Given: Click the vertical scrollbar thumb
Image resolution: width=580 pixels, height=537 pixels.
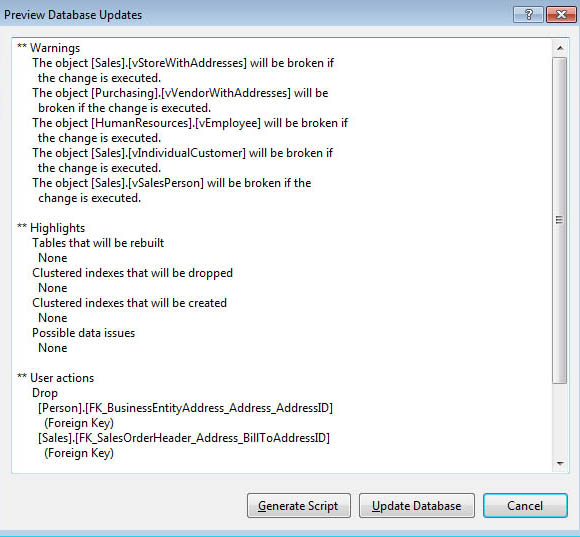Looking at the screenshot, I should (x=560, y=220).
